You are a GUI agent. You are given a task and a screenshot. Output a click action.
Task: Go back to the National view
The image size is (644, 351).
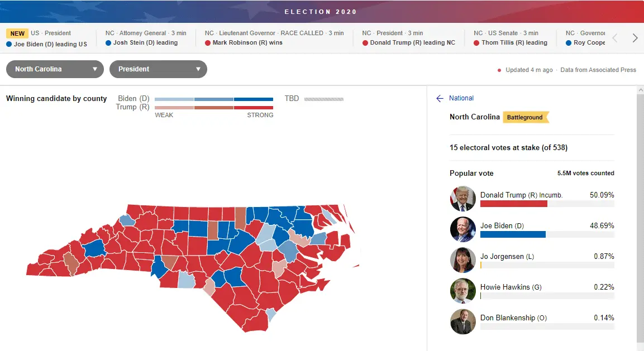coord(461,98)
